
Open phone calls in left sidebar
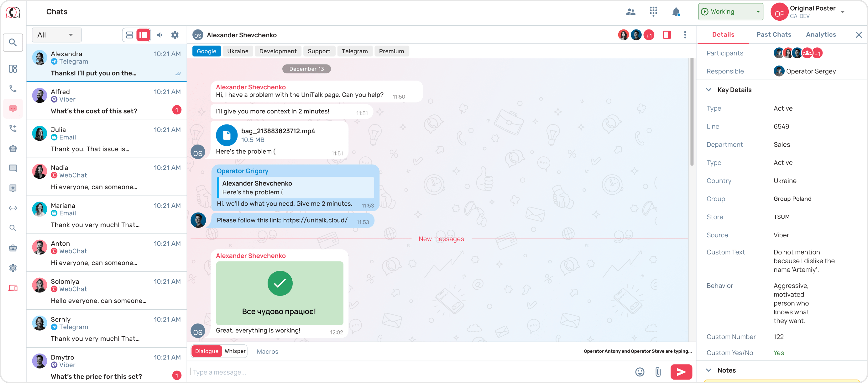click(13, 89)
